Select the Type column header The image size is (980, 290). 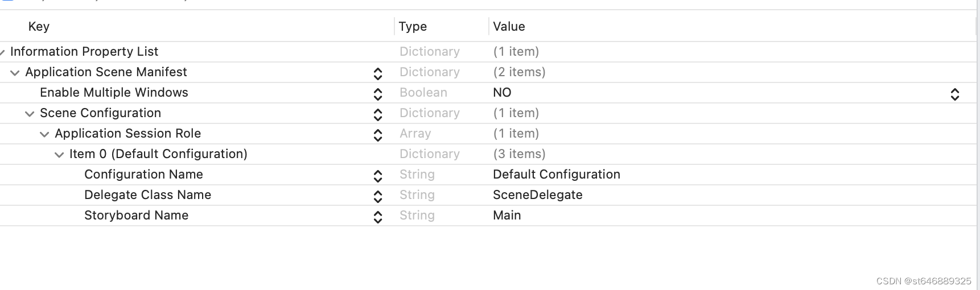[413, 26]
